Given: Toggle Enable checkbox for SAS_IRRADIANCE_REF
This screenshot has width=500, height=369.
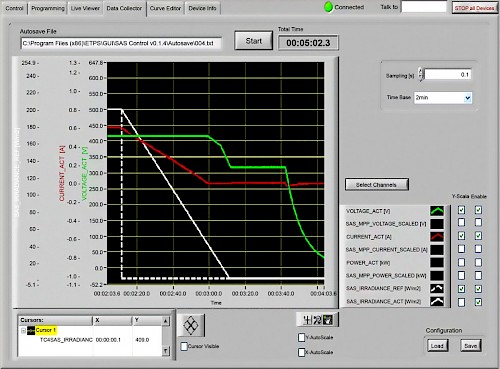Looking at the screenshot, I should (478, 289).
